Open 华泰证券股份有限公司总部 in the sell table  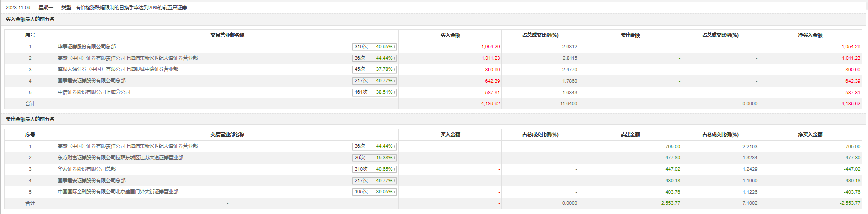(x=86, y=169)
